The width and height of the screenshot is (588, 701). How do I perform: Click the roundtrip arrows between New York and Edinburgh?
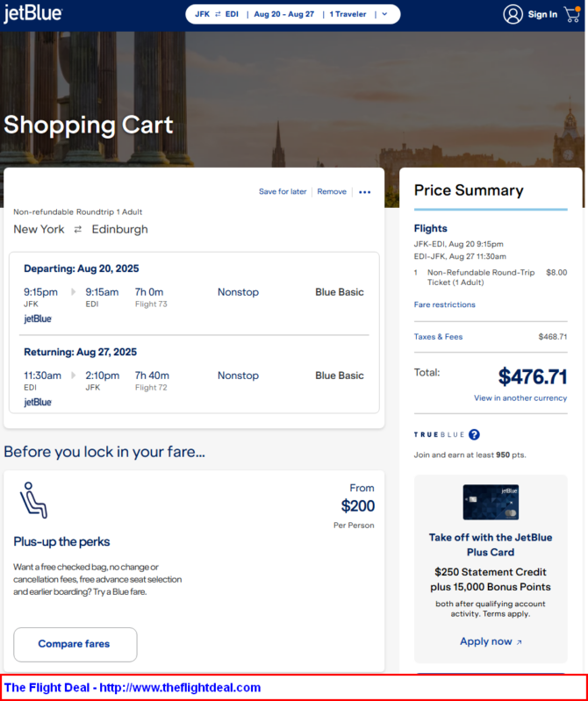click(x=78, y=229)
